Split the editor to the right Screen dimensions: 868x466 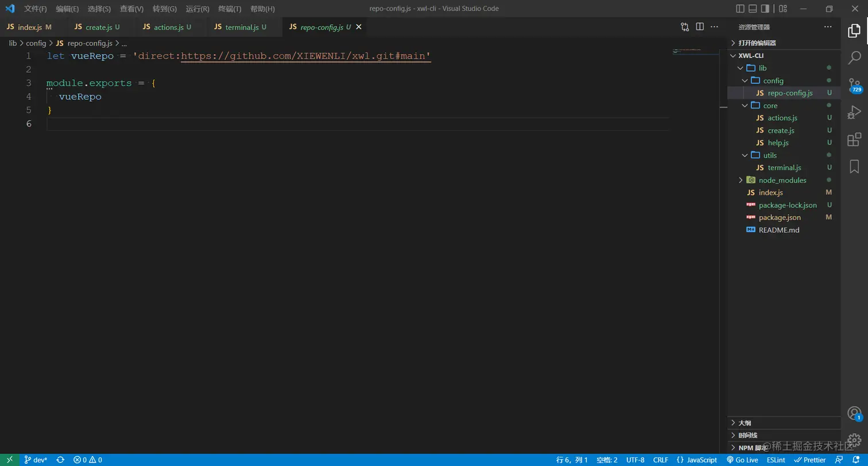tap(700, 26)
